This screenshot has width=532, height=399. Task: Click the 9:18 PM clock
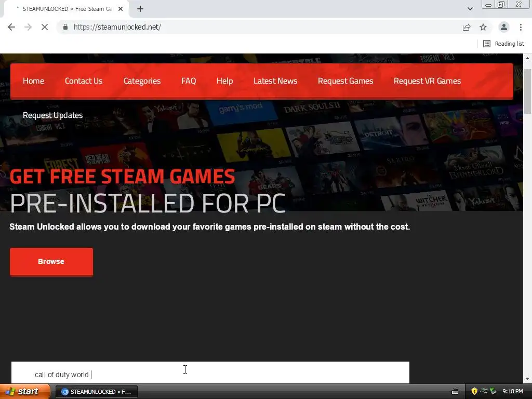tap(513, 391)
